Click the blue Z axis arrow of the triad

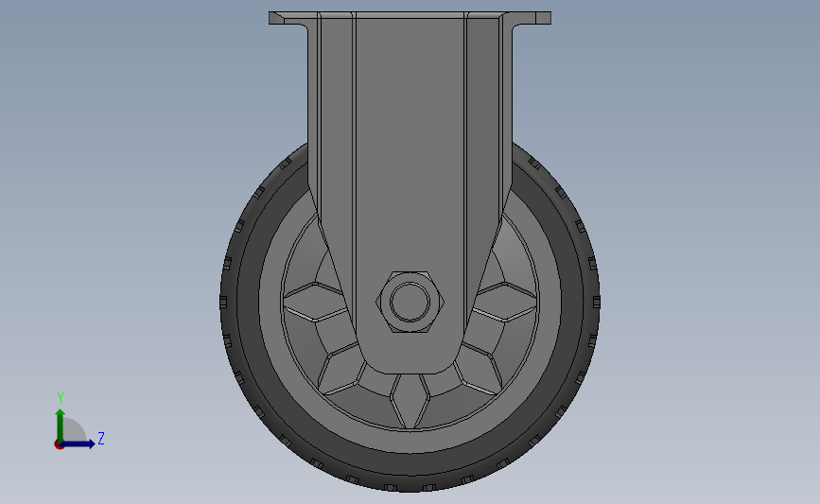[78, 444]
